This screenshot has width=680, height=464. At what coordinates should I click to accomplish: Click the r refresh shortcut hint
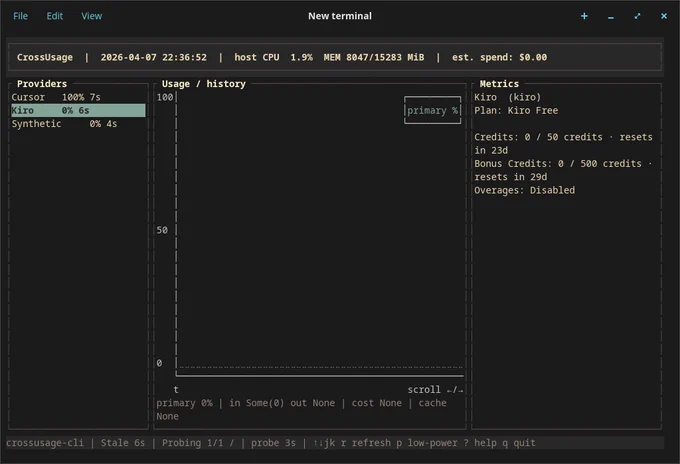tap(365, 443)
